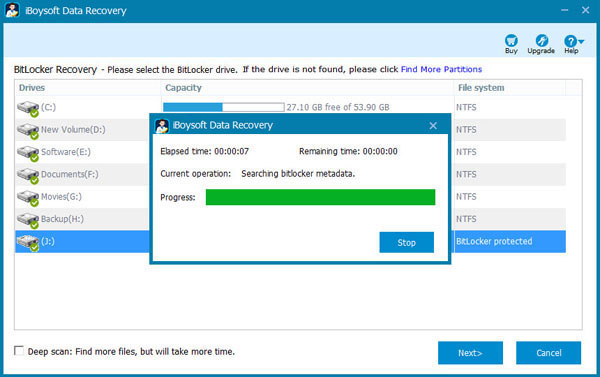Click NTFS in the Movies(G:) row
The height and width of the screenshot is (377, 600).
coord(466,197)
